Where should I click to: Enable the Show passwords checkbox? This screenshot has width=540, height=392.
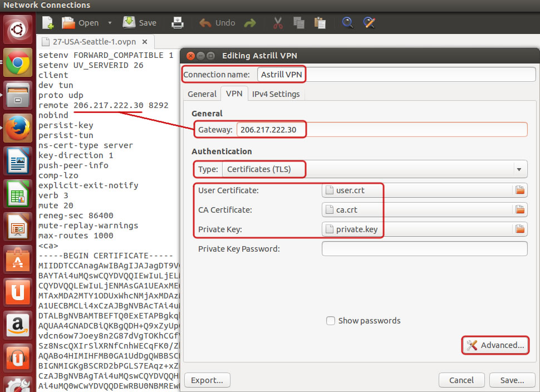(x=330, y=321)
